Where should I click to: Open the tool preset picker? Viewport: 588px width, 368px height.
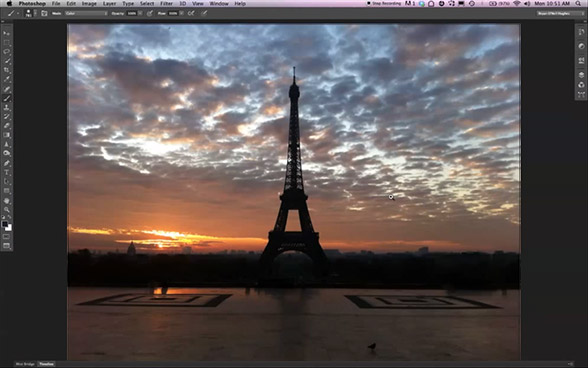[x=13, y=13]
